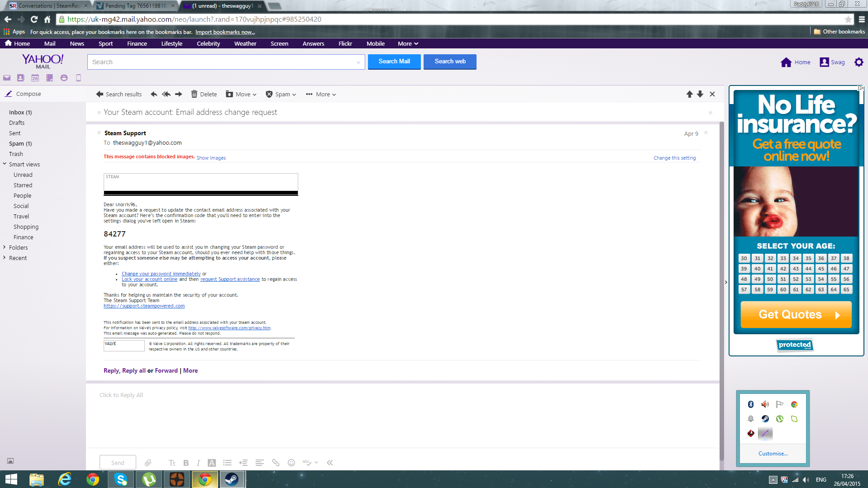Star the Steam Support message

pyautogui.click(x=706, y=133)
